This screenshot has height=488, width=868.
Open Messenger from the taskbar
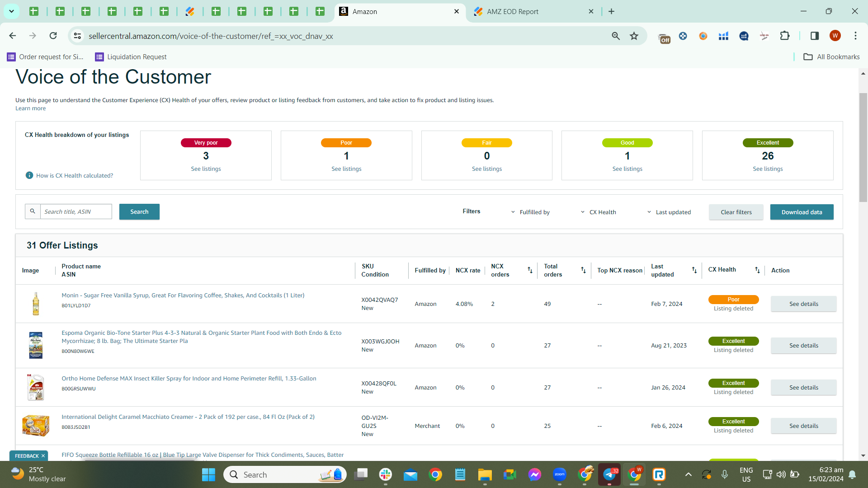coord(534,474)
